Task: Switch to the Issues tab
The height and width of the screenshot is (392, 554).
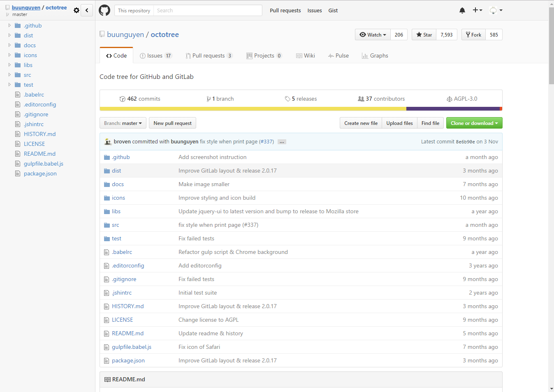Action: 156,56
